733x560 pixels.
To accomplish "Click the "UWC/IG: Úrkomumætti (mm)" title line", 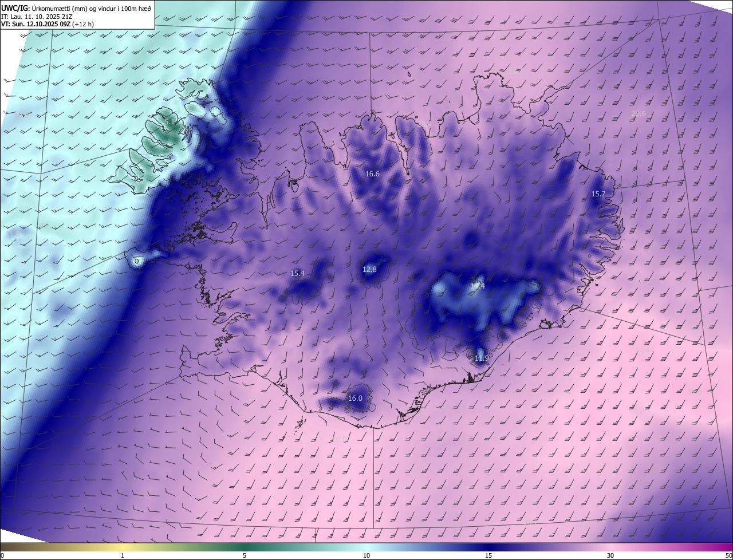I will 76,8.
